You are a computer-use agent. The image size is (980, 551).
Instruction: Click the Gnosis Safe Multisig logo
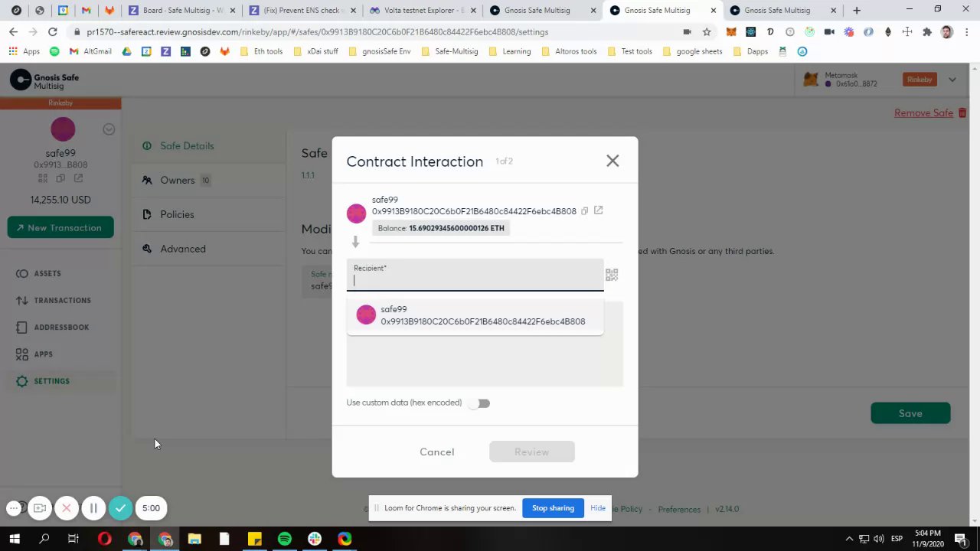[x=44, y=80]
